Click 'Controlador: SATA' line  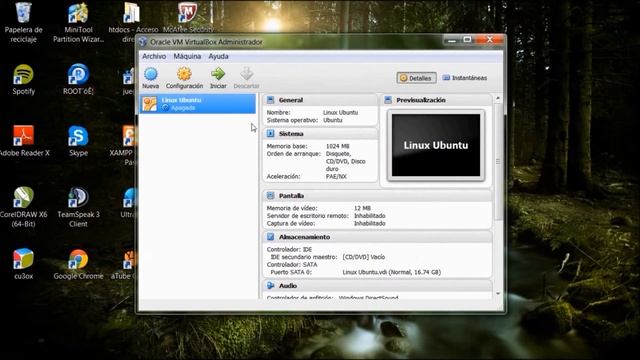point(292,264)
